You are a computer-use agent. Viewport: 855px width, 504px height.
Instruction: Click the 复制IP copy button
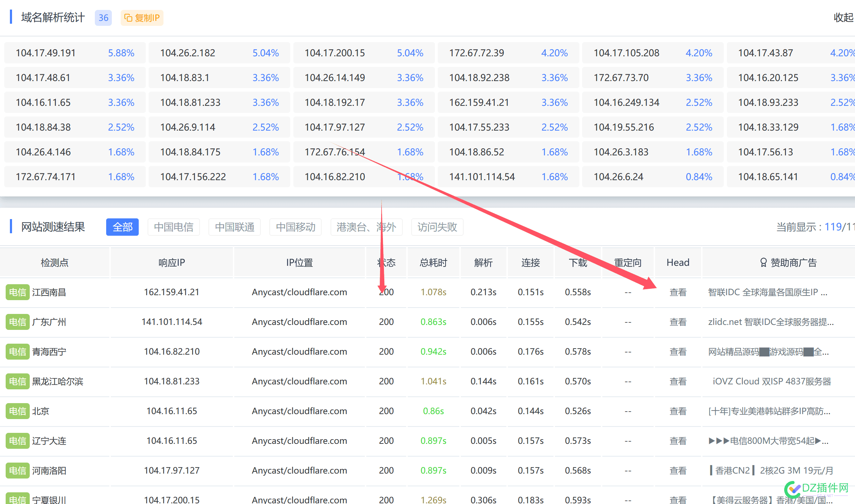142,18
